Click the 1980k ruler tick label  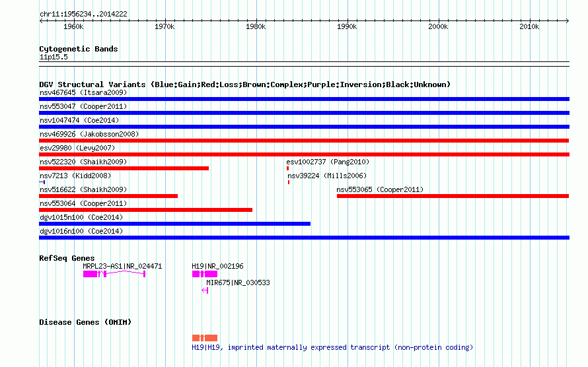[x=256, y=26]
